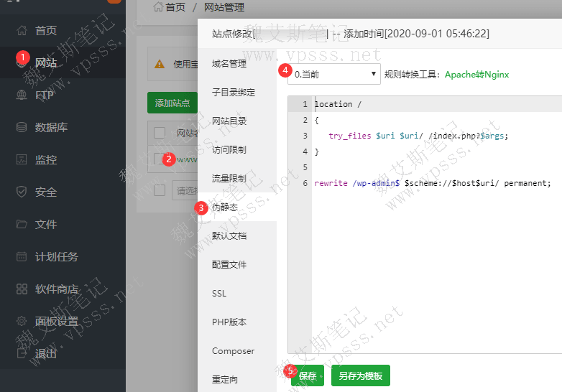Select the PHP版本 tab
Image resolution: width=562 pixels, height=392 pixels.
coord(229,322)
